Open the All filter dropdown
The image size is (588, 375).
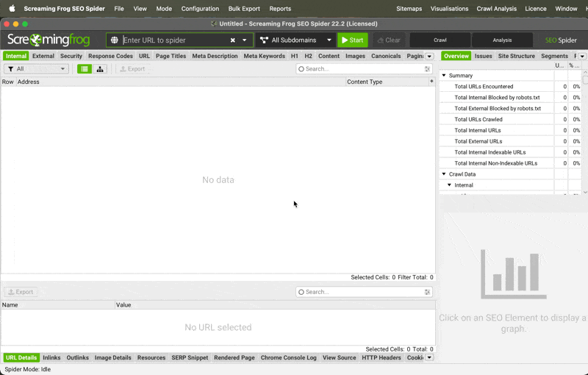coord(36,69)
